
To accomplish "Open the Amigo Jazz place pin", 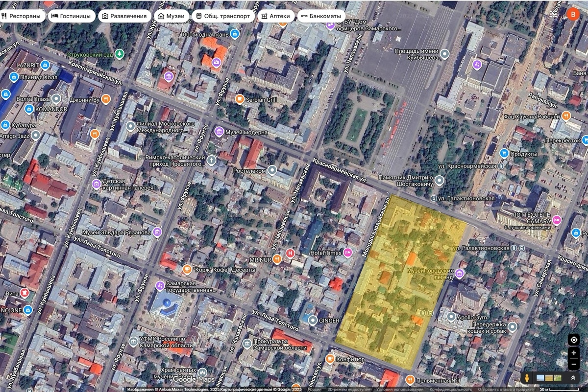I will (35, 136).
